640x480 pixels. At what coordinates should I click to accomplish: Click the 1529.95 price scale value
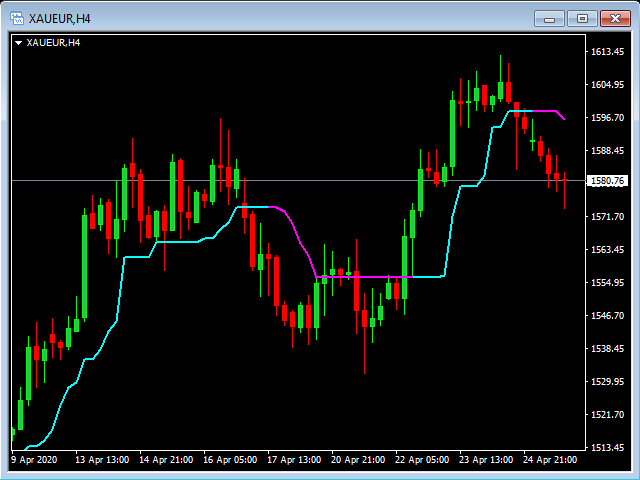608,382
